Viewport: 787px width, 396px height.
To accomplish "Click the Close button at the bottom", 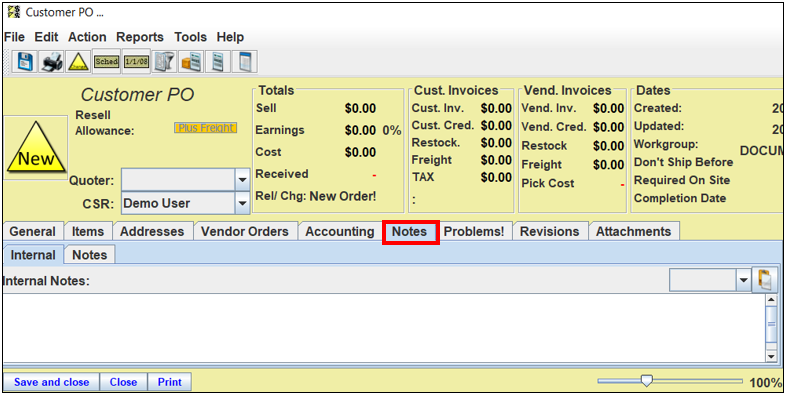I will coord(123,382).
